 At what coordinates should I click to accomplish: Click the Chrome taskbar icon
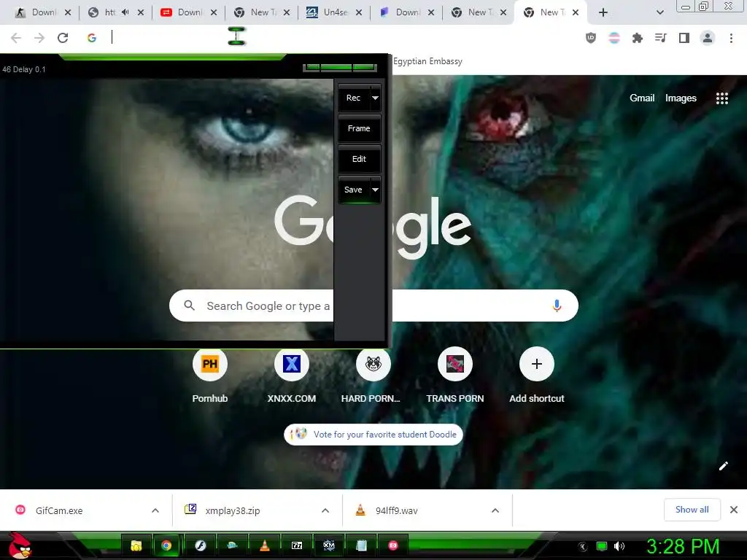click(x=166, y=545)
